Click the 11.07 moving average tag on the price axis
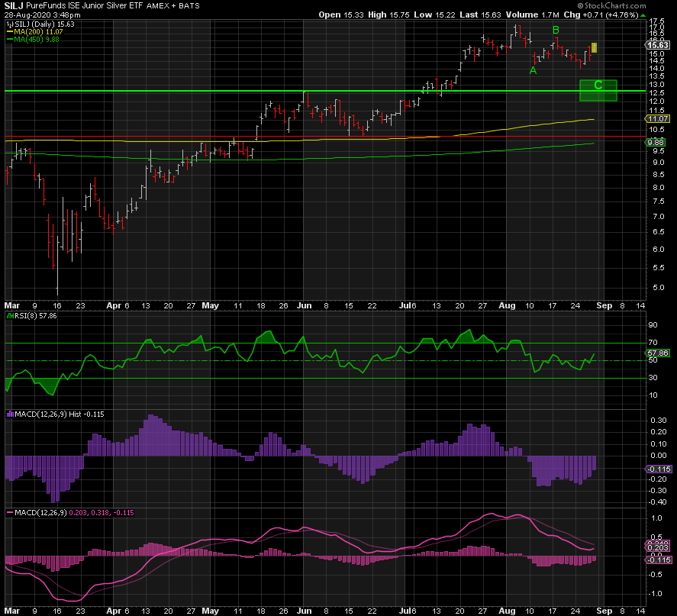This screenshot has width=677, height=616. coord(658,119)
